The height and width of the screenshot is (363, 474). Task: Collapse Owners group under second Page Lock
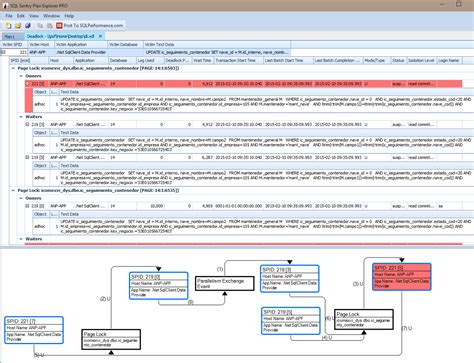click(21, 198)
